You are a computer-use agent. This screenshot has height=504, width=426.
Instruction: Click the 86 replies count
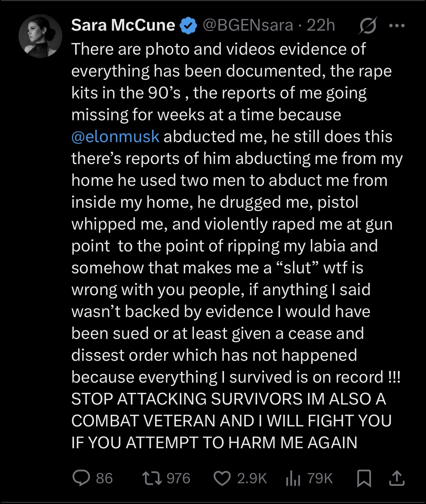104,478
